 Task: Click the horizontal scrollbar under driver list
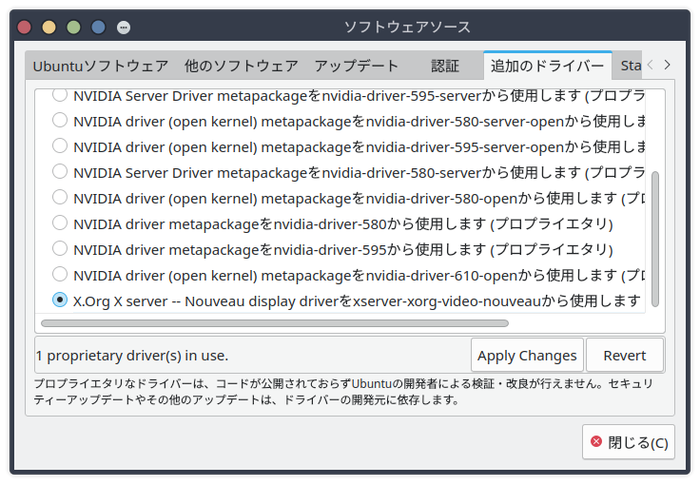[x=275, y=323]
